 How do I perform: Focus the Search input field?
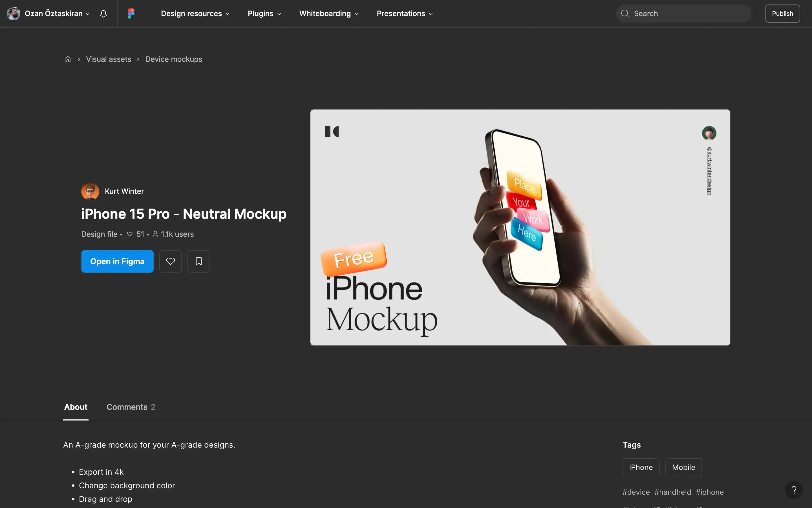tap(683, 14)
